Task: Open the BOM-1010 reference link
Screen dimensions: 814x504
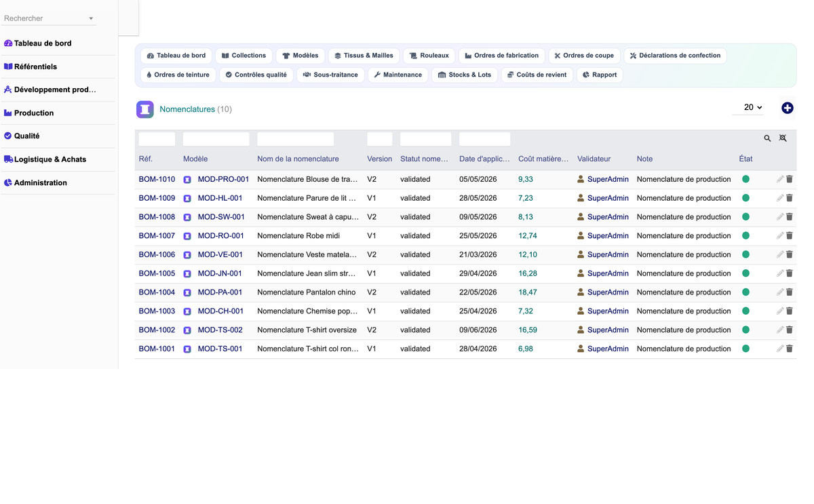Action: point(157,179)
